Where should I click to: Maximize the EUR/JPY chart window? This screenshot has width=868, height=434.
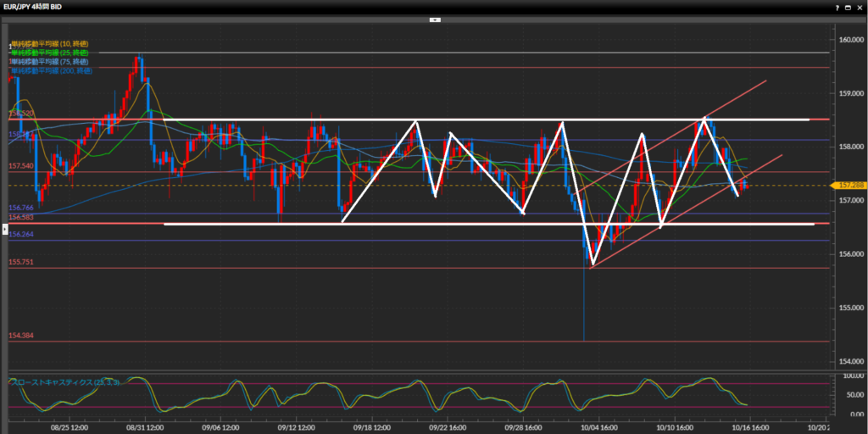tap(847, 6)
